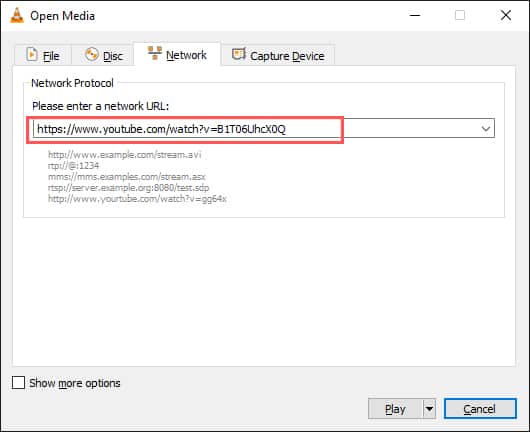
Task: Select the Network tab label
Action: click(x=186, y=55)
